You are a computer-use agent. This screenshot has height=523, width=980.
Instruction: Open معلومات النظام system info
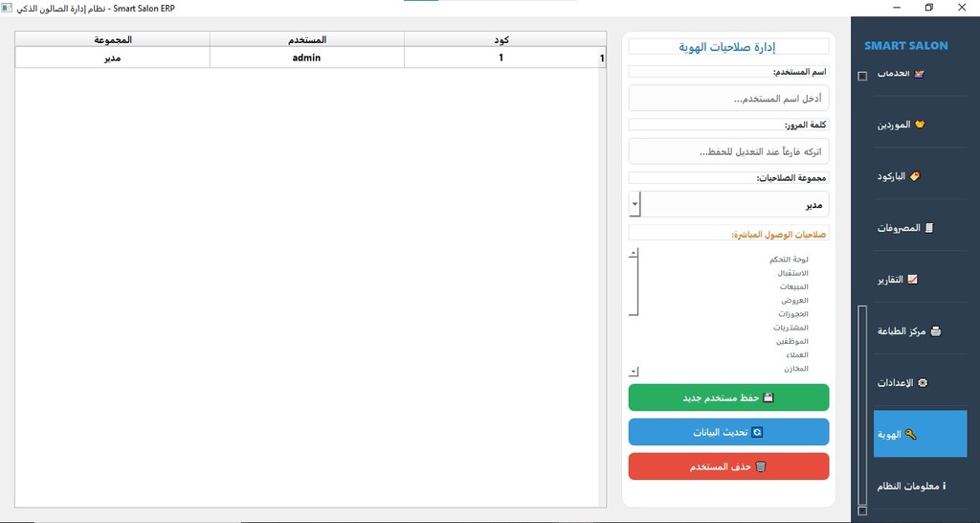point(920,486)
